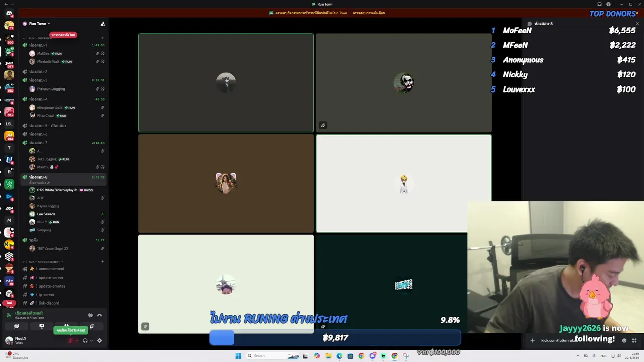The image size is (644, 362).
Task: Join voice channel ห้องสอบ-1
Action: 63,45
